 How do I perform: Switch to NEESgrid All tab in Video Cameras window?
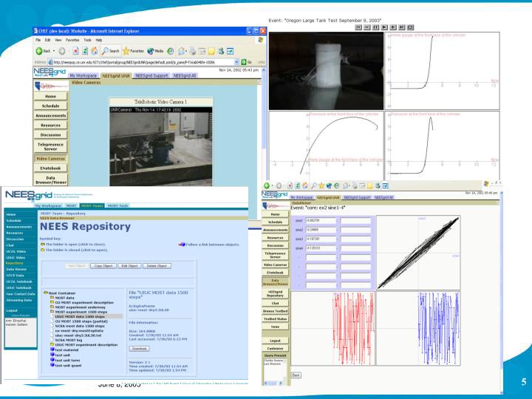(185, 75)
